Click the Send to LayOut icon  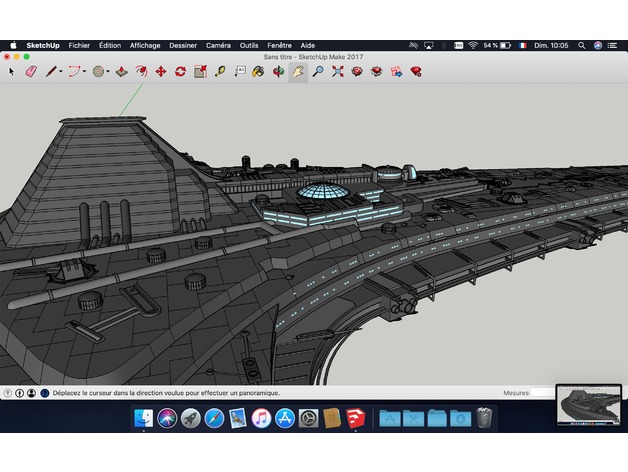(397, 72)
